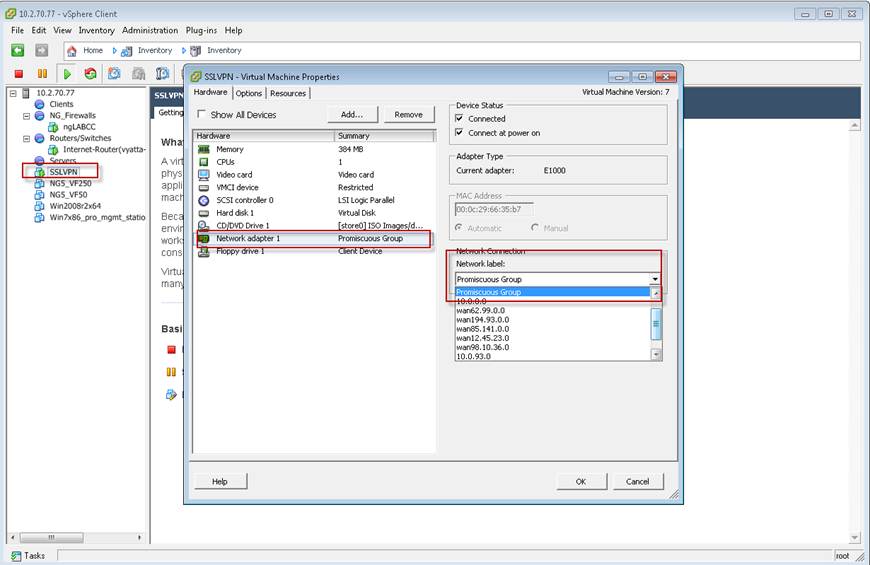
Task: Select the Floppy drive 1 icon
Action: [x=204, y=251]
